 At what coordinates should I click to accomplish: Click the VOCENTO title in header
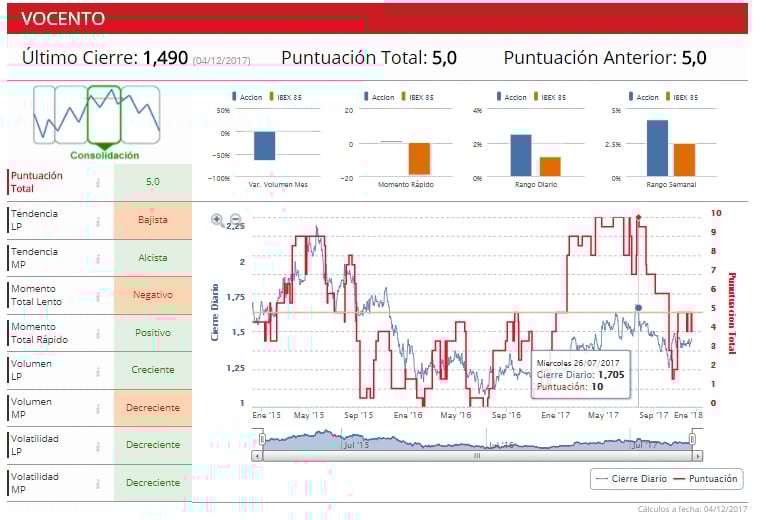[x=63, y=19]
